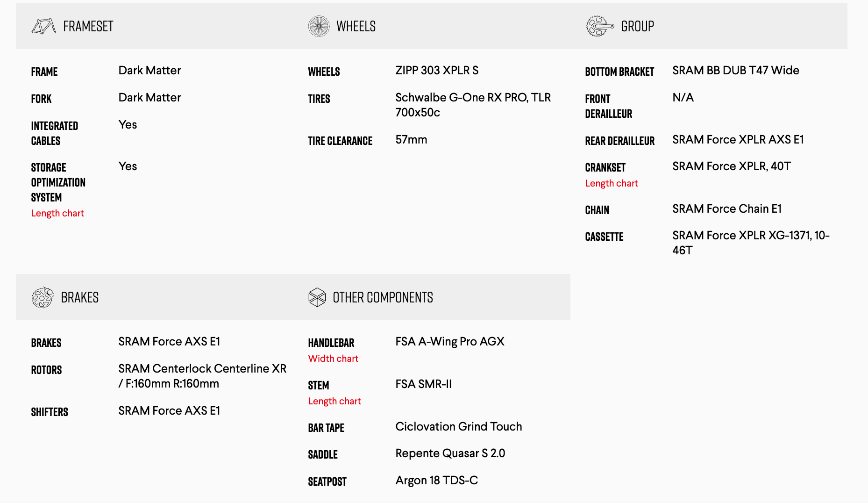Click the Other Components box icon
This screenshot has height=503, width=868.
[x=317, y=297]
